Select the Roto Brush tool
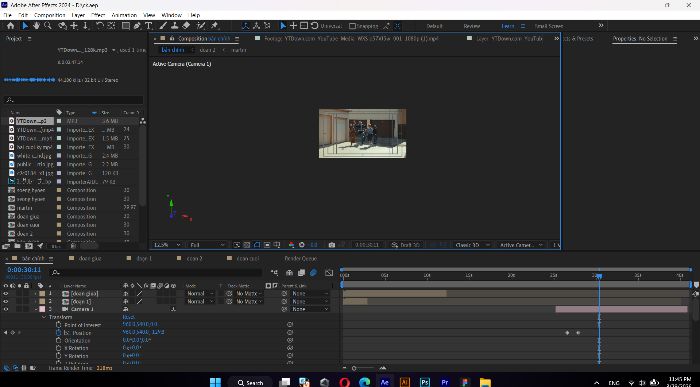 [x=201, y=26]
